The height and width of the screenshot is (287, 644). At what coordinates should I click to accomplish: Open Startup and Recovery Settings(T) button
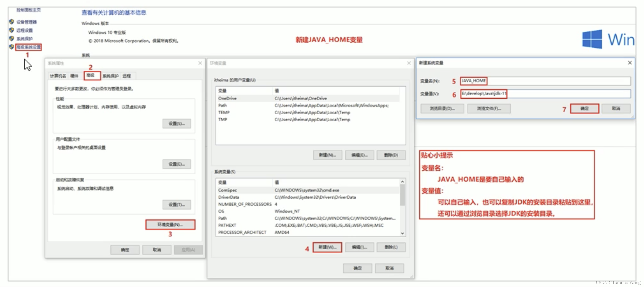[177, 205]
